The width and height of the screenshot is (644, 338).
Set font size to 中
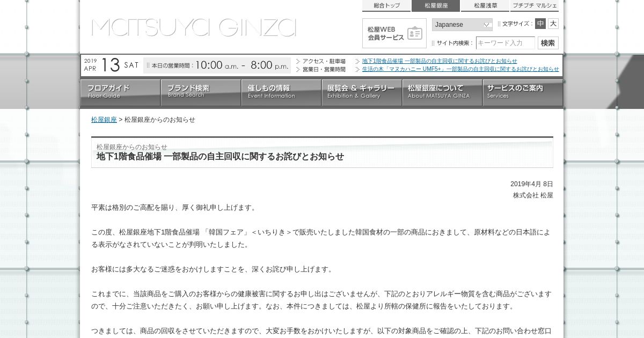pyautogui.click(x=540, y=24)
